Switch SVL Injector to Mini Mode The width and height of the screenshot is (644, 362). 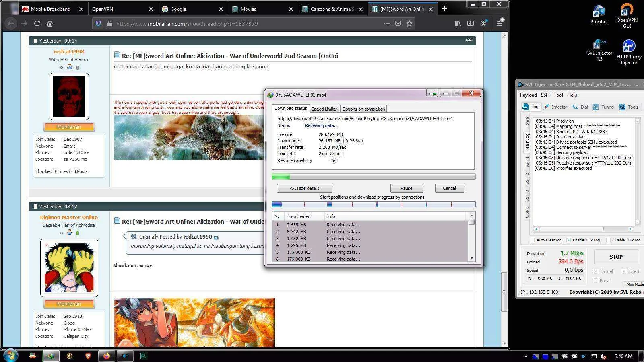coord(634,284)
